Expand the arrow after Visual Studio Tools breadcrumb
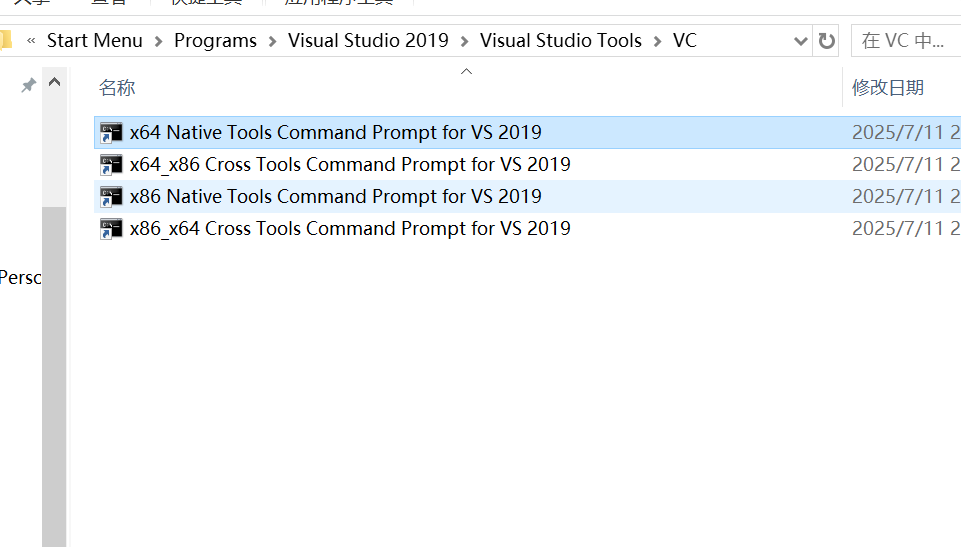Screen dimensions: 961x547 658,41
